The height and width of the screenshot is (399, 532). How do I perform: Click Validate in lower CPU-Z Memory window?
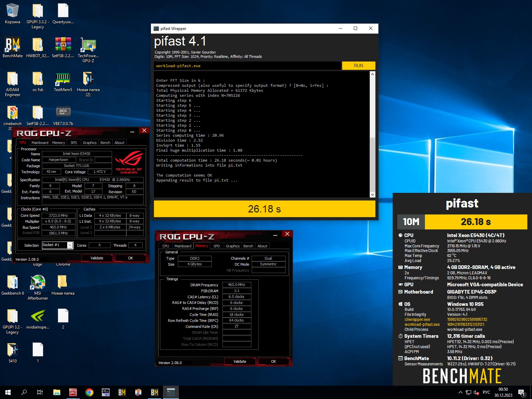[x=240, y=361]
